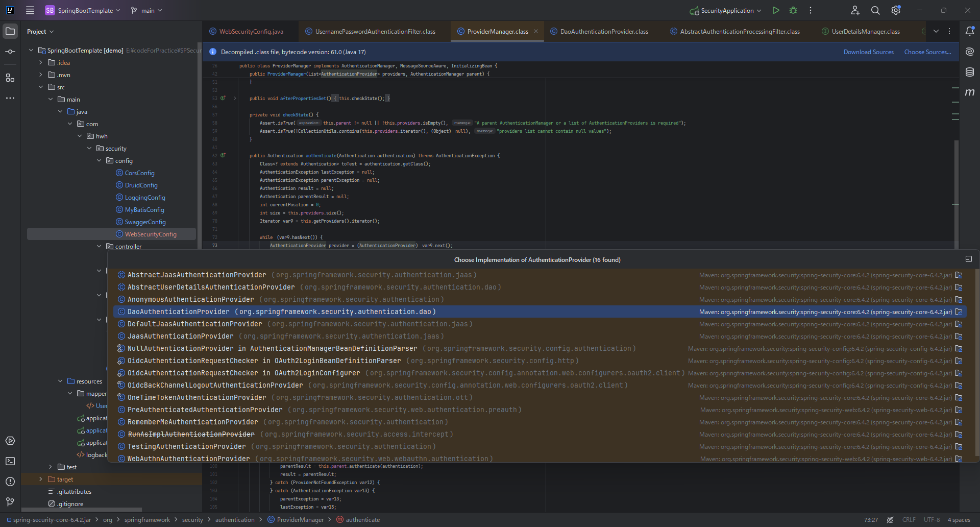Show more tool windows ellipsis icon
This screenshot has height=527, width=980.
[10, 98]
